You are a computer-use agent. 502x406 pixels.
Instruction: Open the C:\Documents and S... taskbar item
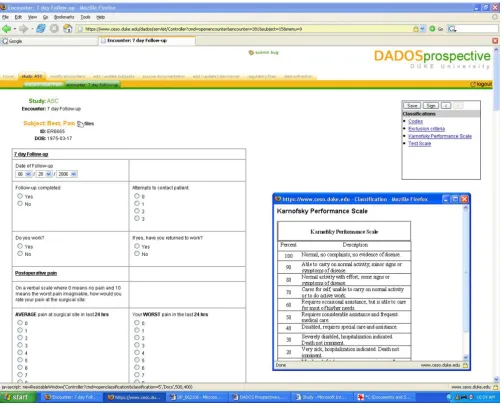click(x=384, y=397)
